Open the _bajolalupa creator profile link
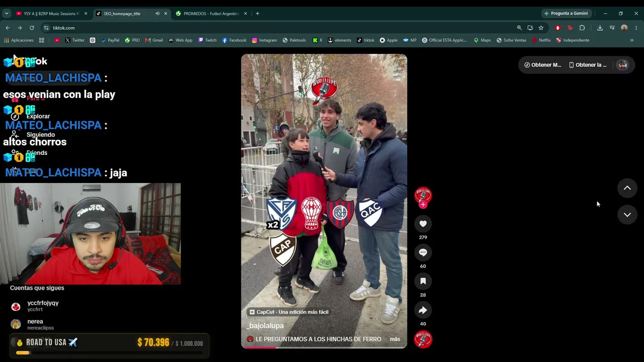Image resolution: width=644 pixels, height=362 pixels. [265, 326]
